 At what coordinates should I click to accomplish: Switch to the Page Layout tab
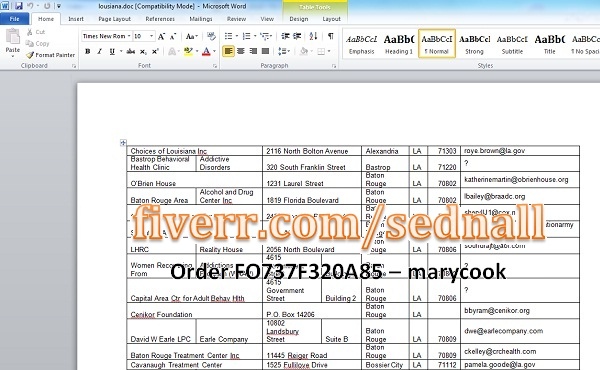(114, 19)
